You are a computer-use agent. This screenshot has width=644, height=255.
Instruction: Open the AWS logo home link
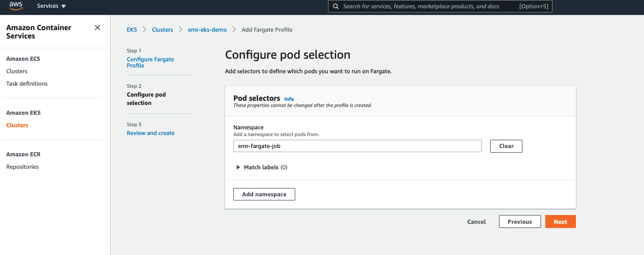[16, 6]
